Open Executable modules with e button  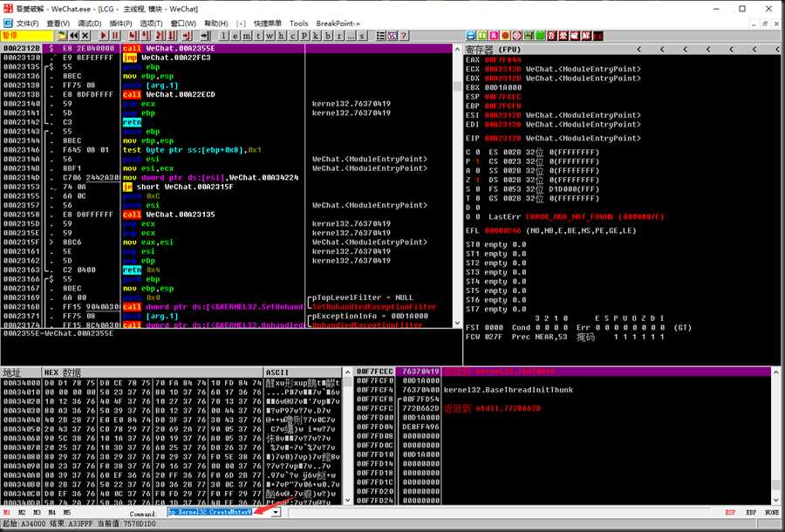[x=235, y=36]
